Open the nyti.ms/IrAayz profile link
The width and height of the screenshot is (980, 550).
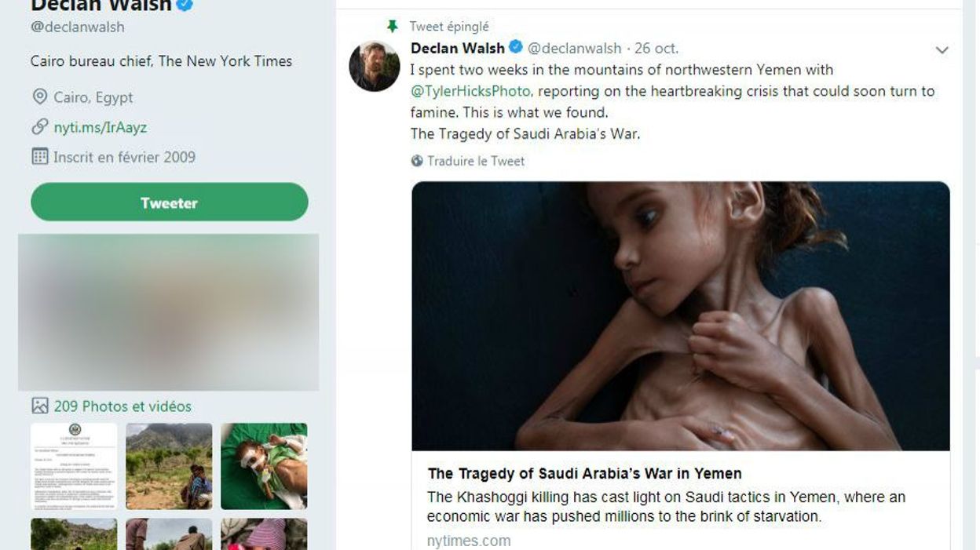tap(100, 127)
